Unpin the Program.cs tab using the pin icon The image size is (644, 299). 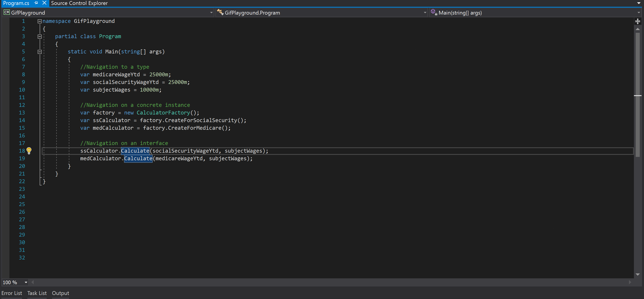point(36,3)
